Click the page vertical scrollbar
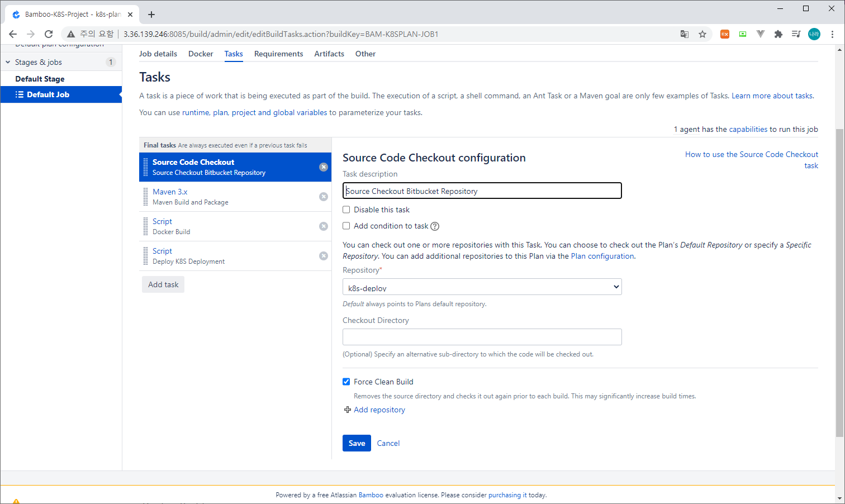The image size is (845, 504). (x=839, y=282)
